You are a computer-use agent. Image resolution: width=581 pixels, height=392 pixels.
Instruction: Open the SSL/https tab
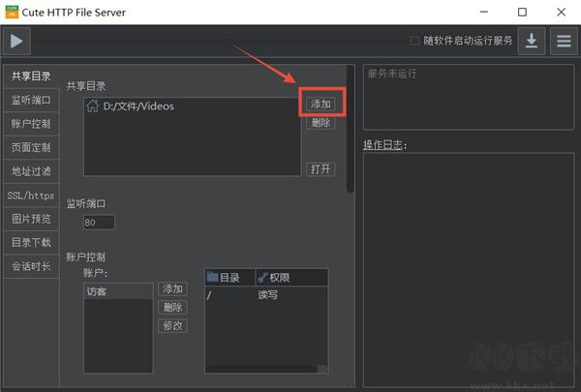(x=30, y=195)
